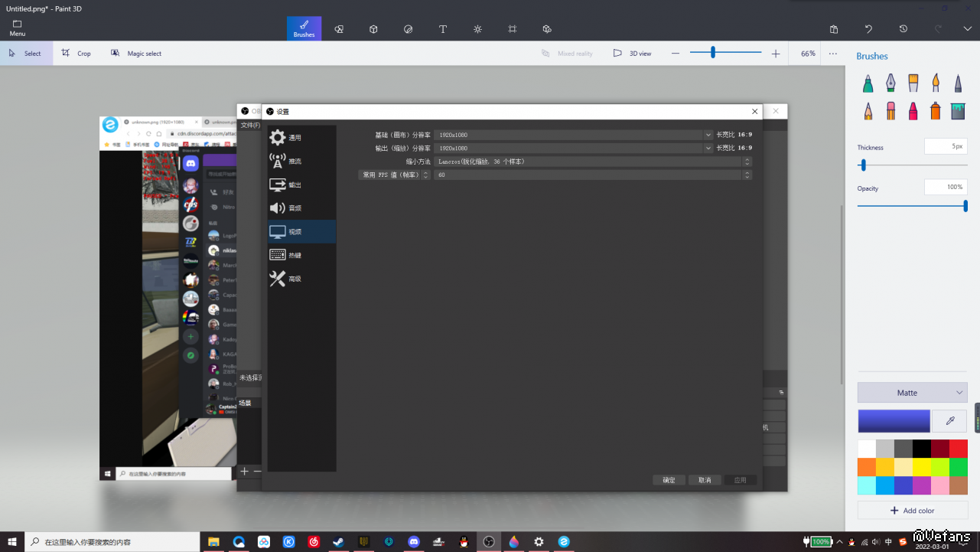Choose the Oil brush
The height and width of the screenshot is (552, 980).
coord(913,83)
